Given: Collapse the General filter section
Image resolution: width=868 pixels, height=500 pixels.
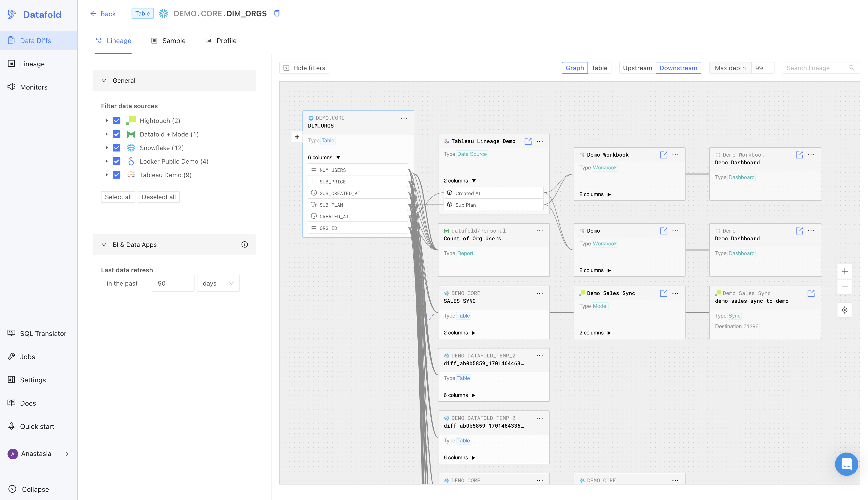Looking at the screenshot, I should (x=104, y=80).
